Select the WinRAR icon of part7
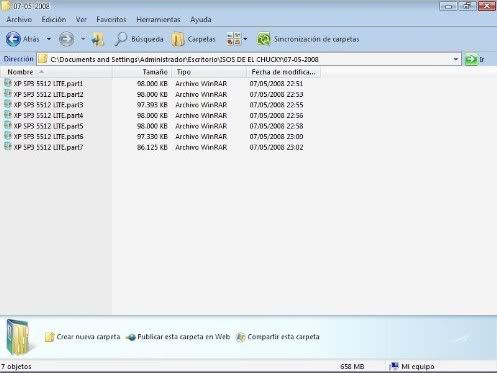 click(x=8, y=147)
